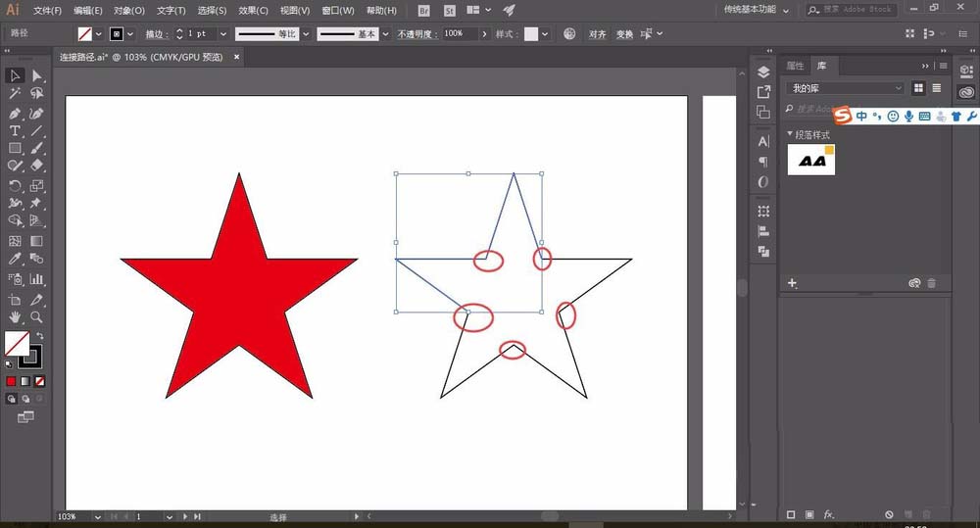This screenshot has width=980, height=528.
Task: Select the Pen tool
Action: (15, 113)
